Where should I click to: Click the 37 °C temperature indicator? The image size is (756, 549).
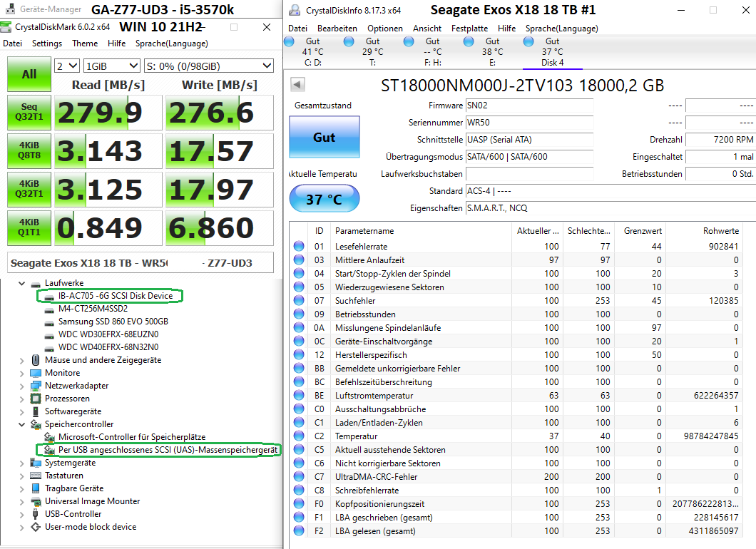pos(324,199)
